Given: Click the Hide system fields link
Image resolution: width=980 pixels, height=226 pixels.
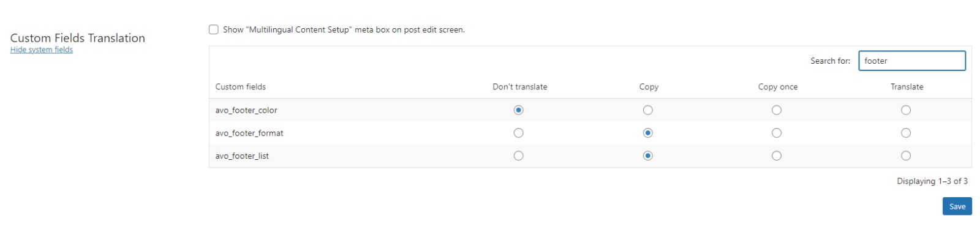Looking at the screenshot, I should [x=42, y=50].
